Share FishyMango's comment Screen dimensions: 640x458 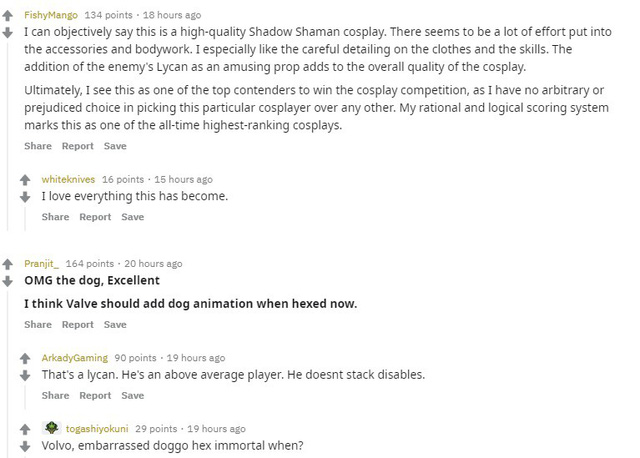pyautogui.click(x=38, y=146)
